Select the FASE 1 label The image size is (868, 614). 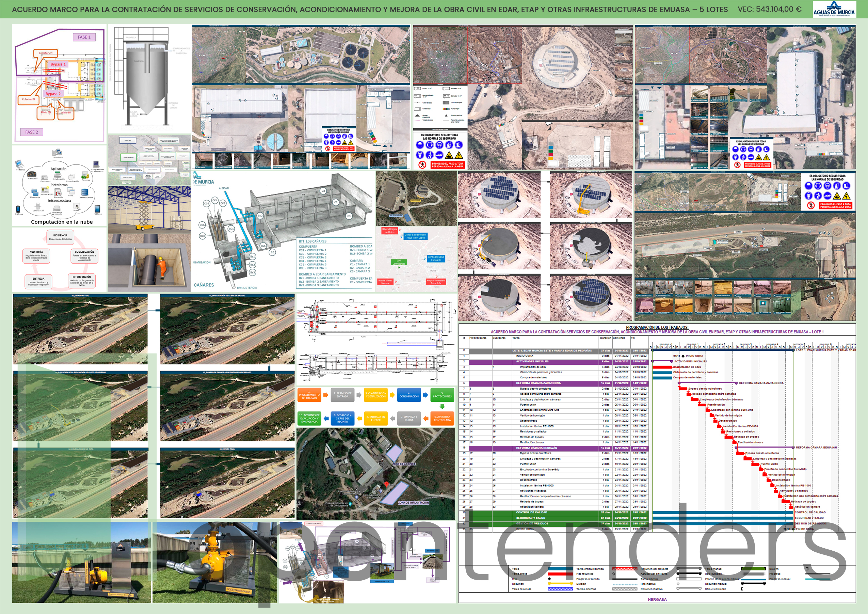click(x=84, y=37)
